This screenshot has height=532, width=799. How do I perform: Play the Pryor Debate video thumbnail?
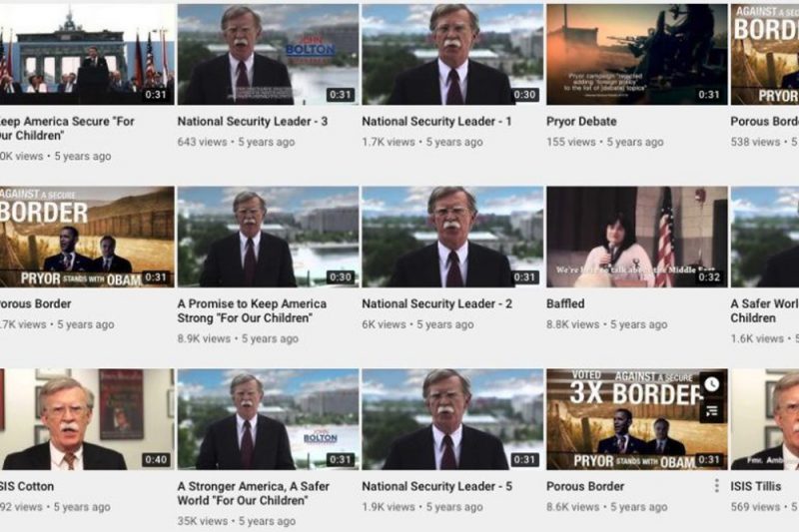point(637,55)
